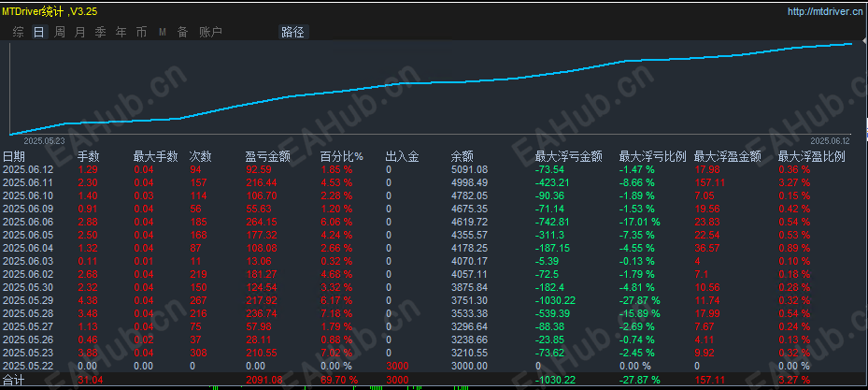The height and width of the screenshot is (390, 868).
Task: Click the 最大浮盈金额 column header
Action: point(728,157)
